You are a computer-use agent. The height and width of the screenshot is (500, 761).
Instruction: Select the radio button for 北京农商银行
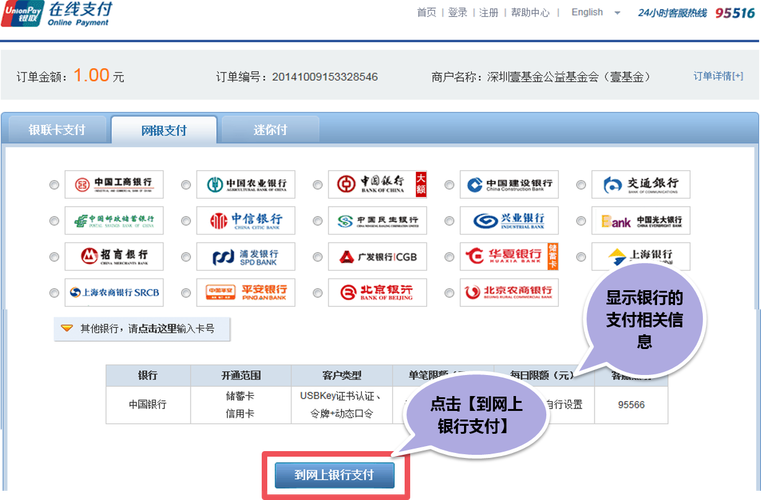point(449,293)
